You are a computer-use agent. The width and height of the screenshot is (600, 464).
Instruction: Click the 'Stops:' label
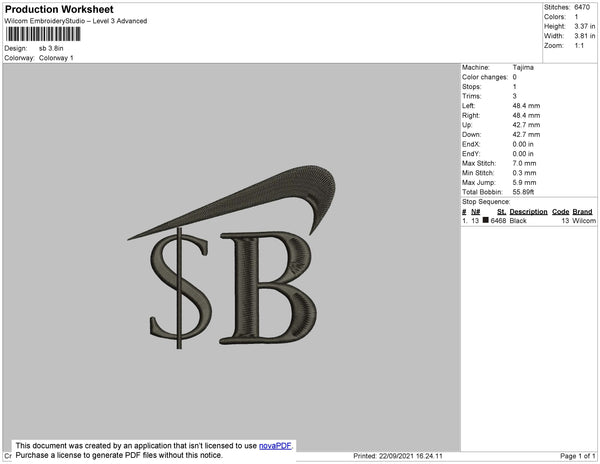click(472, 86)
